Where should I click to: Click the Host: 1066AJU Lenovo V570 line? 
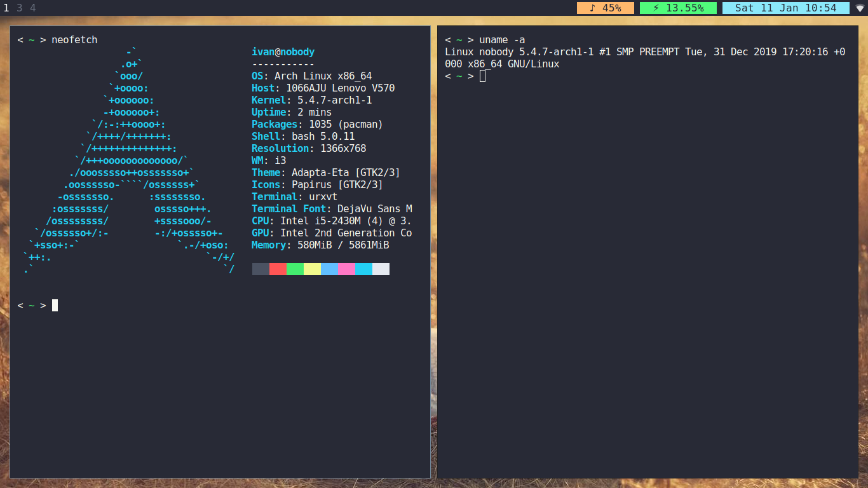click(323, 88)
